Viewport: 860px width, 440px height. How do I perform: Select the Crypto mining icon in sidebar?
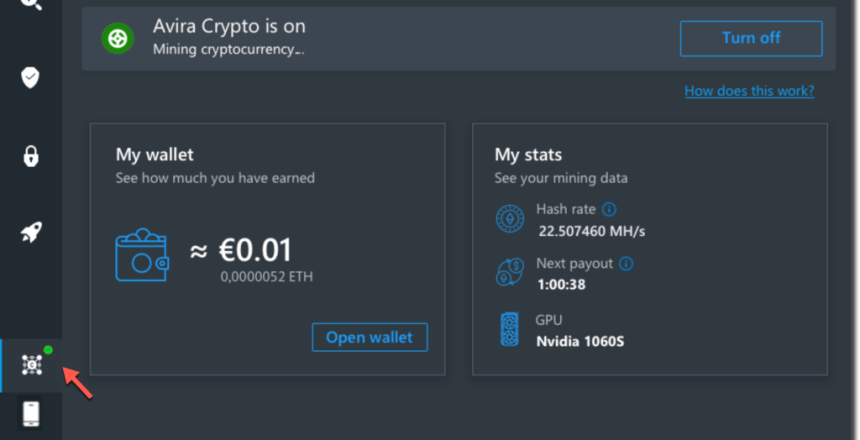tap(31, 365)
